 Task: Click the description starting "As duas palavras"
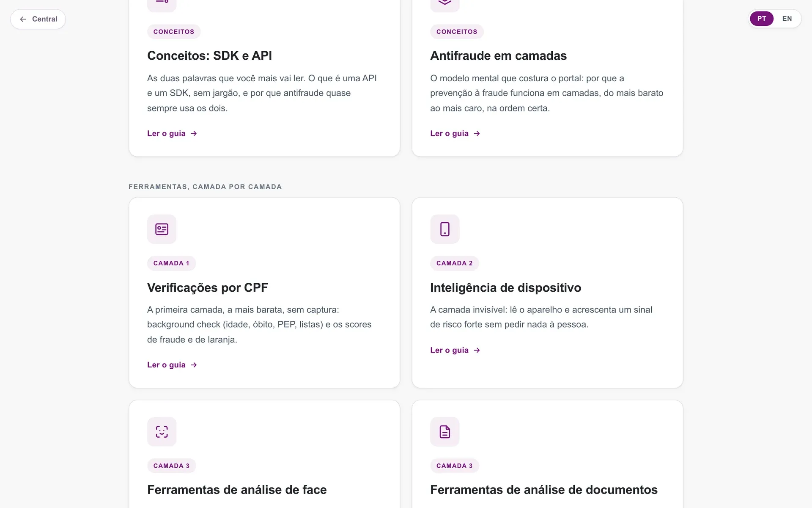(x=262, y=93)
